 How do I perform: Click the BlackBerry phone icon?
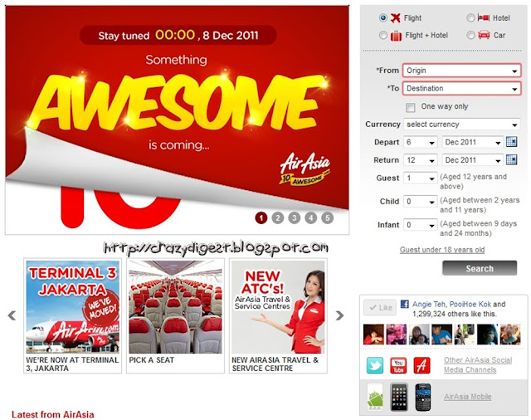(x=423, y=397)
